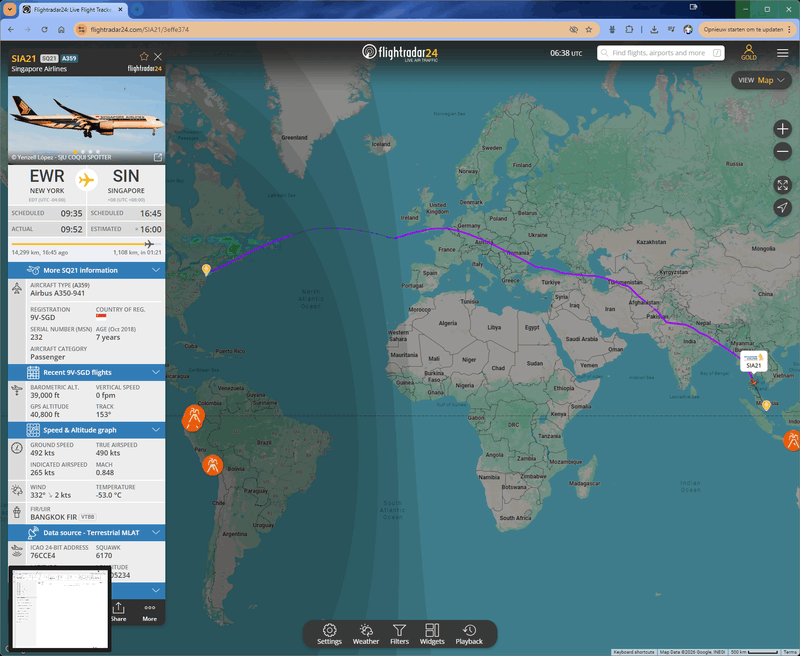This screenshot has height=656, width=800.
Task: Select the Flightradar24 browser tab
Action: click(x=72, y=10)
